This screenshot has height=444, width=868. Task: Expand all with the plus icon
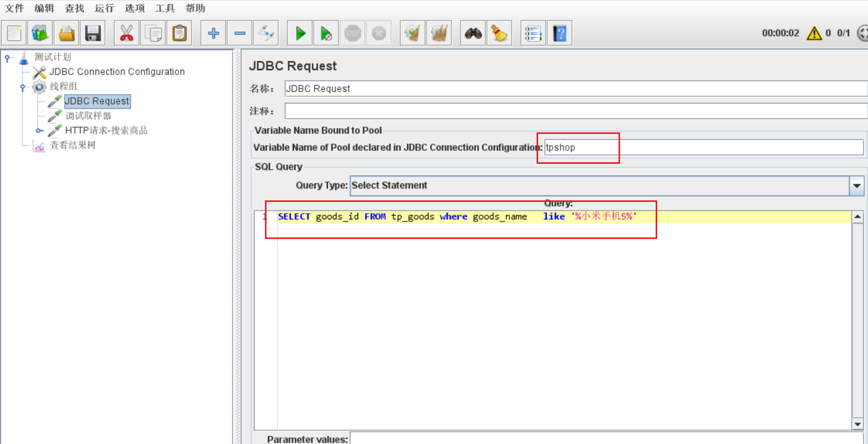213,33
